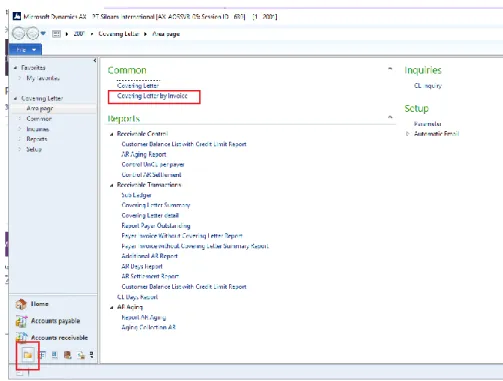The width and height of the screenshot is (503, 381).
Task: Collapse the Reports section with its chevron
Action: pos(390,117)
